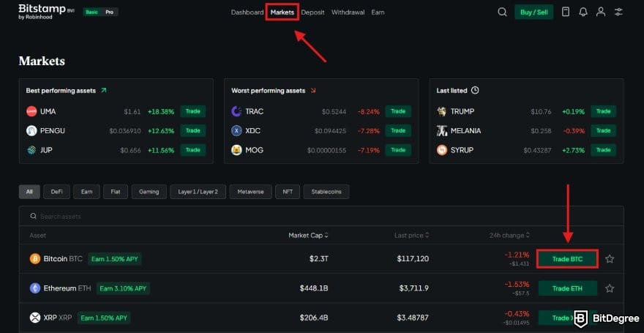Click Trade button next to PENGU
The image size is (644, 333).
point(193,130)
